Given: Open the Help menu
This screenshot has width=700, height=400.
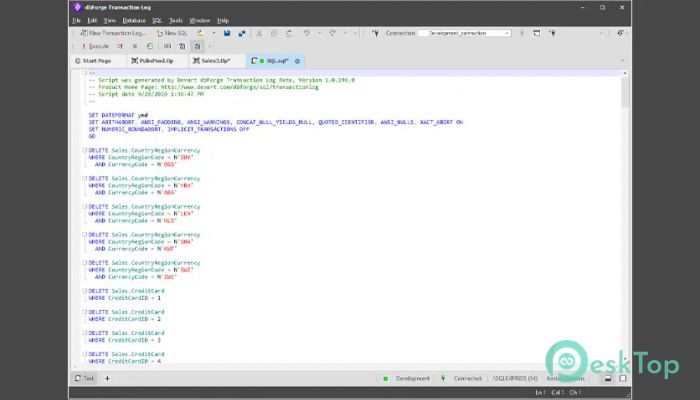Looking at the screenshot, I should point(223,21).
